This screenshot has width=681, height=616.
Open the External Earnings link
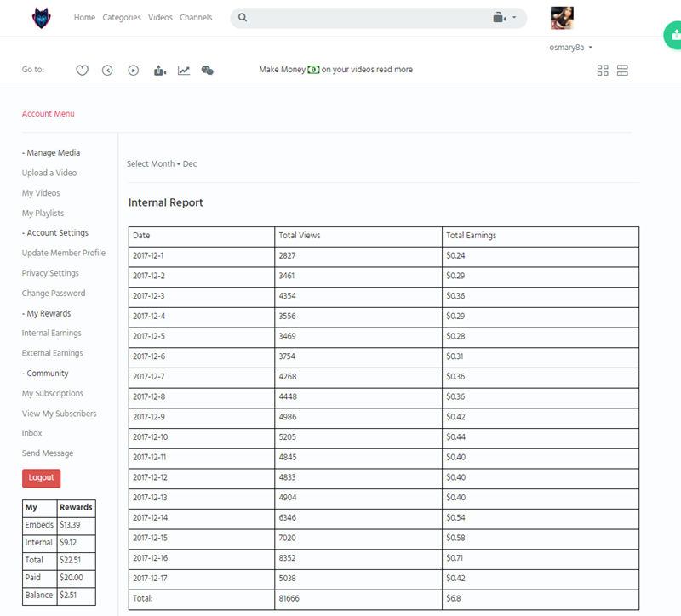pos(52,353)
